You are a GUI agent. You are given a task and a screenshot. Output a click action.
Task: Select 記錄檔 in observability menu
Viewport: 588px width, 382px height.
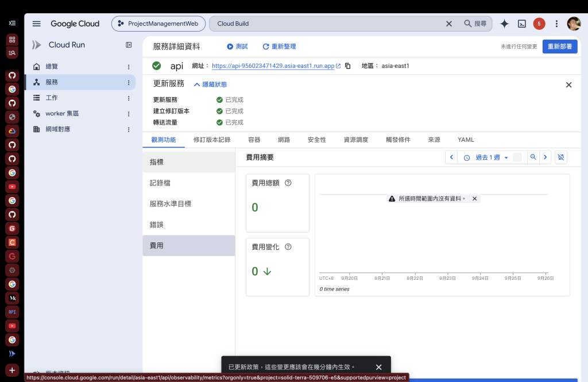[x=188, y=183]
